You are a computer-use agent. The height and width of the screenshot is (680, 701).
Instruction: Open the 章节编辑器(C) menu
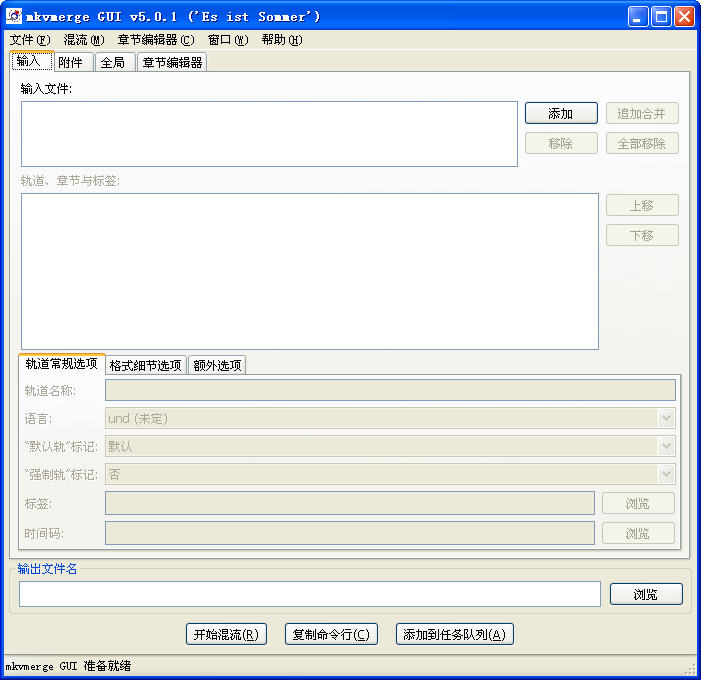tap(156, 40)
